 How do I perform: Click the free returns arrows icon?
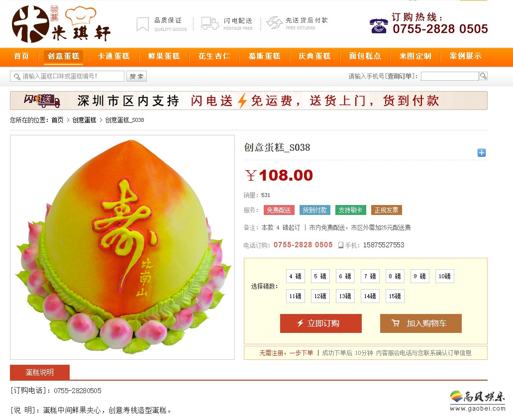click(274, 23)
